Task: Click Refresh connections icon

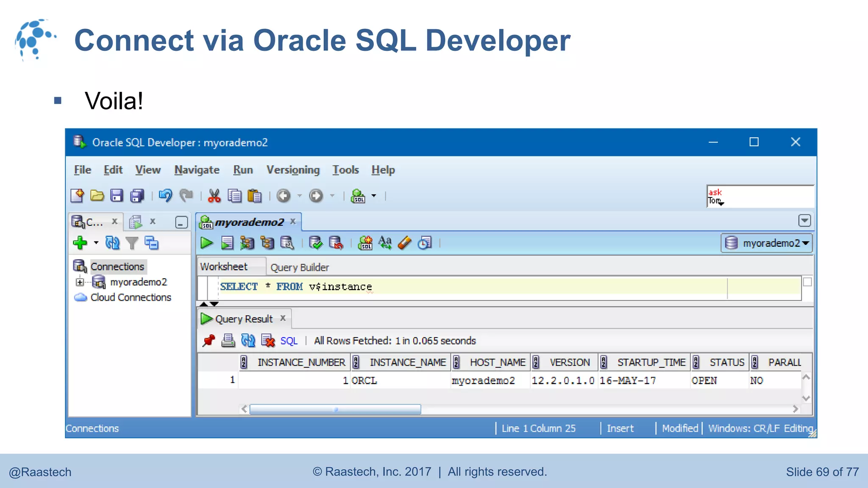Action: 112,243
